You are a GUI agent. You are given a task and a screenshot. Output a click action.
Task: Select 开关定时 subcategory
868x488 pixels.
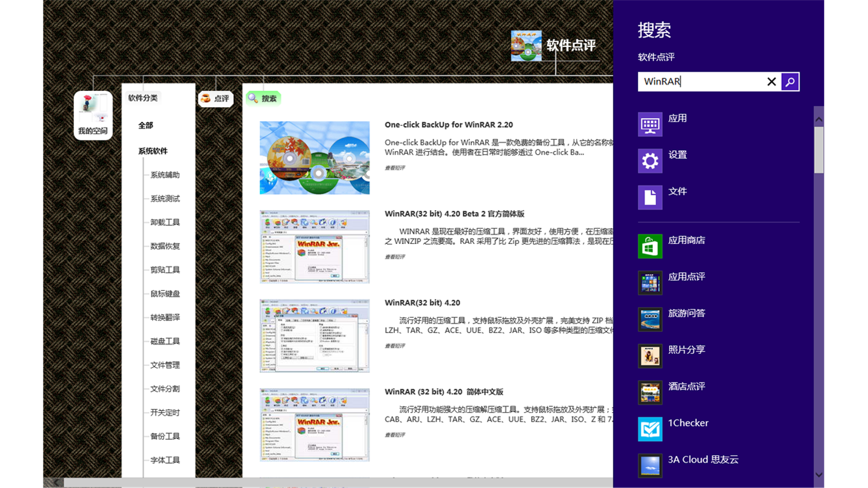point(165,413)
